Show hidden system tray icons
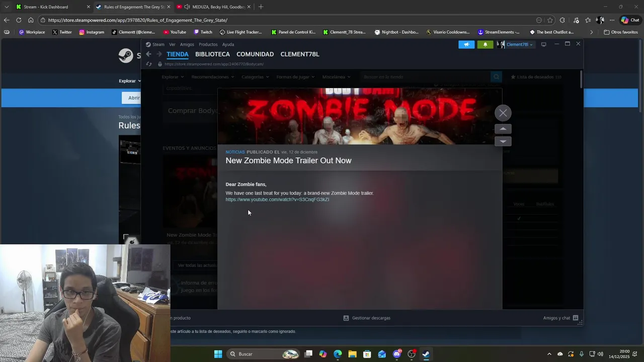Viewport: 644px width, 362px height. 549,354
